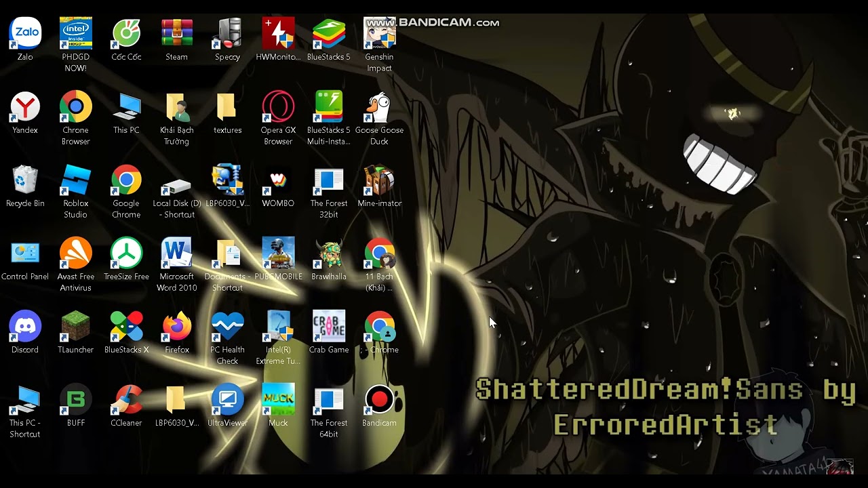
Task: Launch the Bandicam recorder icon
Action: (x=379, y=399)
